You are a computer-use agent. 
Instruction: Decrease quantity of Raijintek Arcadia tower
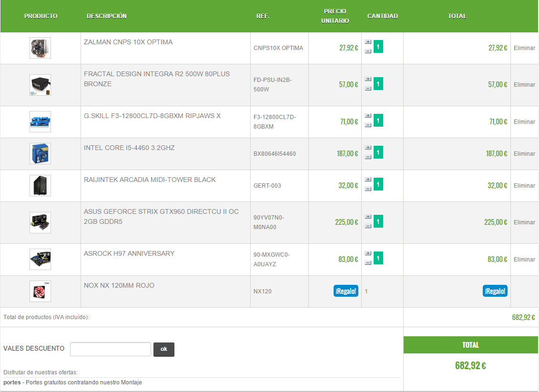point(368,189)
